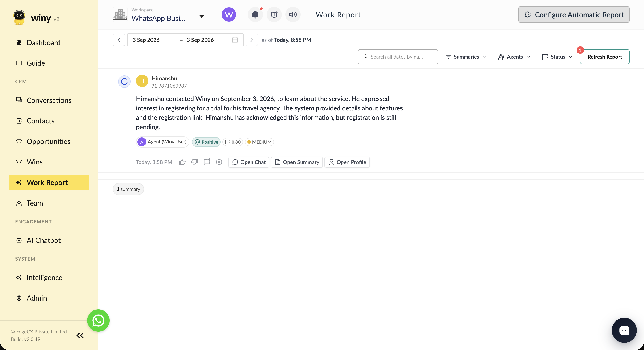Open the chat assistant bubble

pyautogui.click(x=624, y=330)
